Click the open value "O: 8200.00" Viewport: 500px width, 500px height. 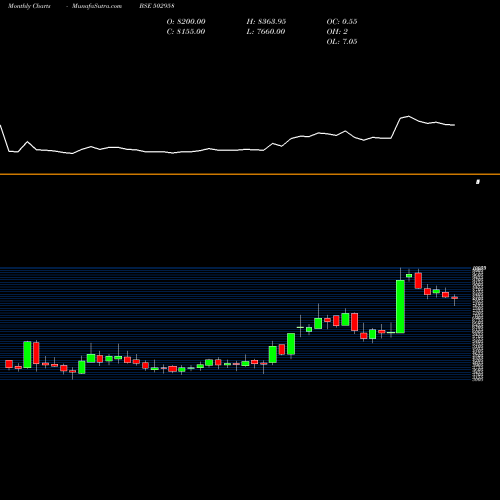click(x=186, y=22)
